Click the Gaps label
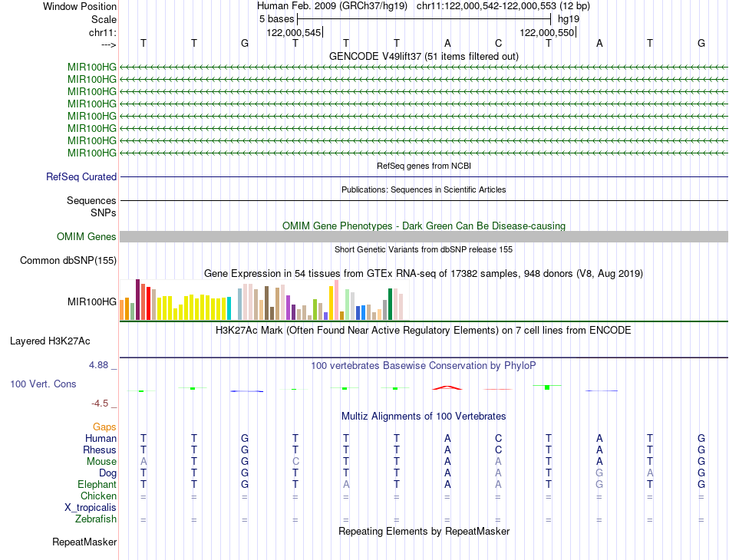This screenshot has height=560, width=729. pyautogui.click(x=104, y=427)
